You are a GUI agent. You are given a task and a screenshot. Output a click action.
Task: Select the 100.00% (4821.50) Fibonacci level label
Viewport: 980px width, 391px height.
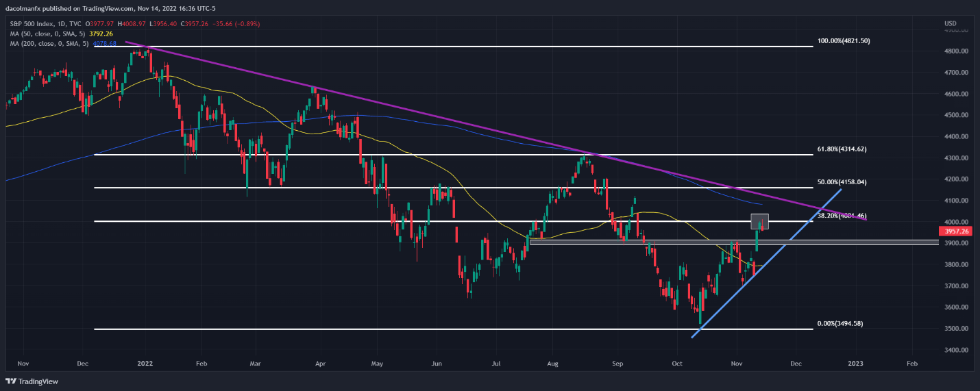(x=844, y=41)
